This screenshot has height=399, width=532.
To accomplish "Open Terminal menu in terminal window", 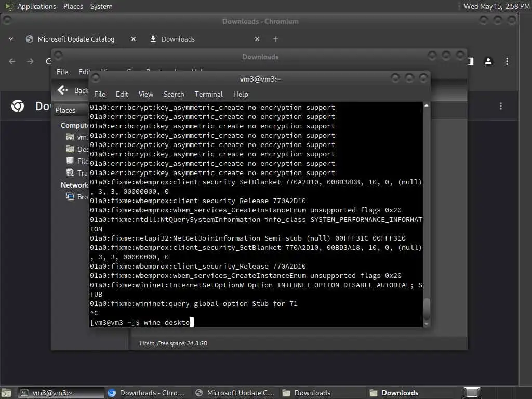I will pos(209,95).
